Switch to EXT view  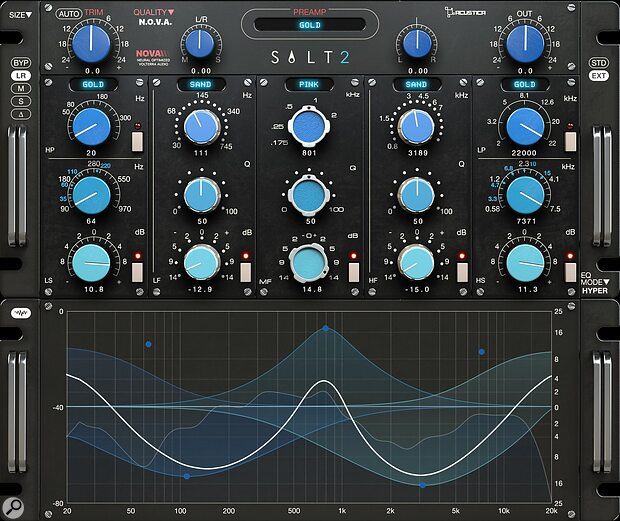(599, 76)
